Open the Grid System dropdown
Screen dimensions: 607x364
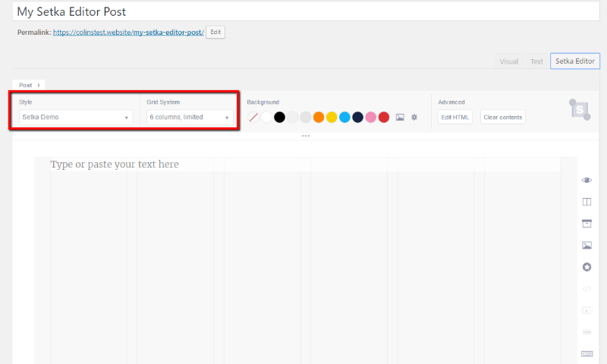(x=190, y=118)
